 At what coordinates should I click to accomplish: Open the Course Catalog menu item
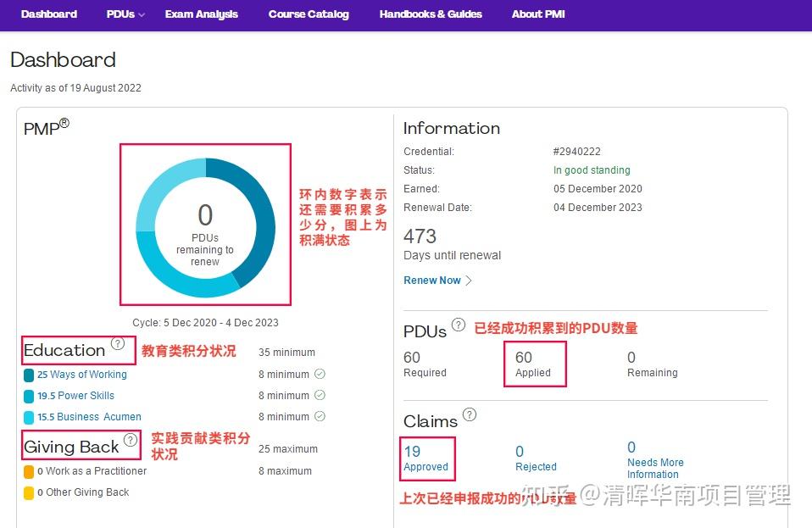(x=309, y=14)
